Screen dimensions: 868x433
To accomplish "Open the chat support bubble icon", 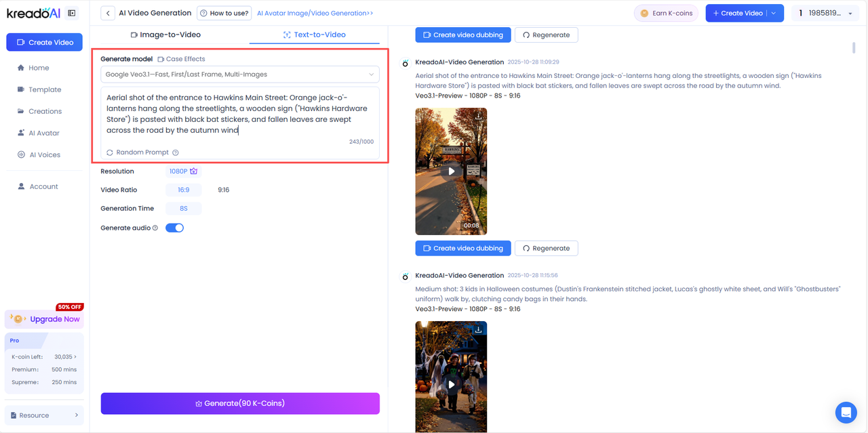I will coord(846,411).
